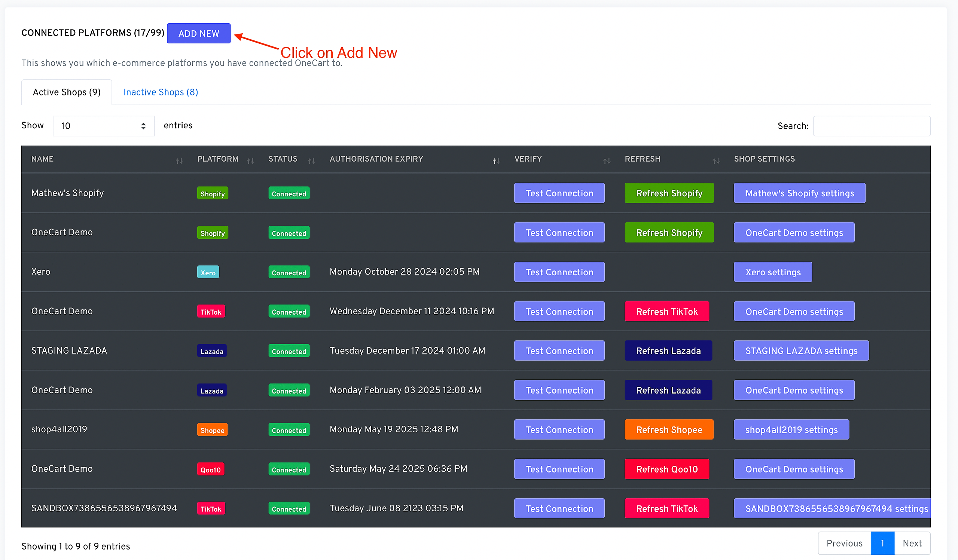The width and height of the screenshot is (958, 560).
Task: Open the Show entries dropdown
Action: click(x=103, y=126)
